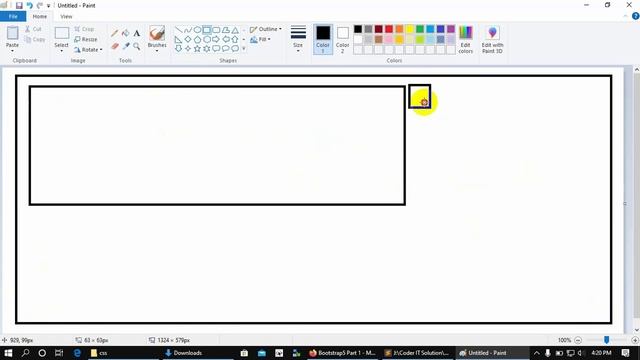Choose the Diamond shape
The height and width of the screenshot is (360, 640).
(188, 40)
